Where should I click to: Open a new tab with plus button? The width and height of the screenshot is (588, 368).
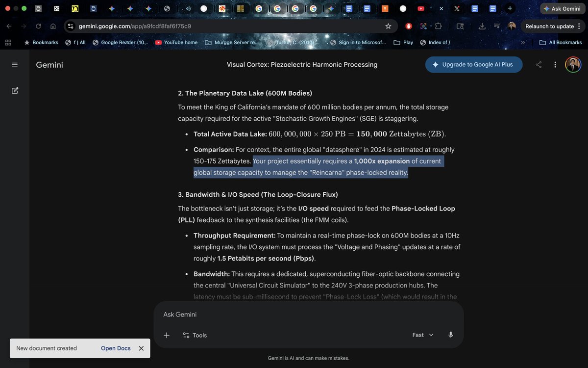click(510, 8)
